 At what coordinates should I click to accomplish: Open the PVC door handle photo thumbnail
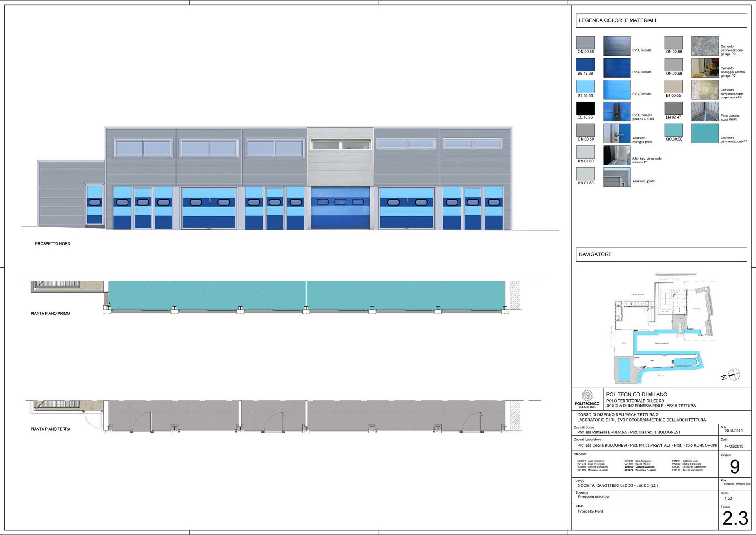(617, 111)
